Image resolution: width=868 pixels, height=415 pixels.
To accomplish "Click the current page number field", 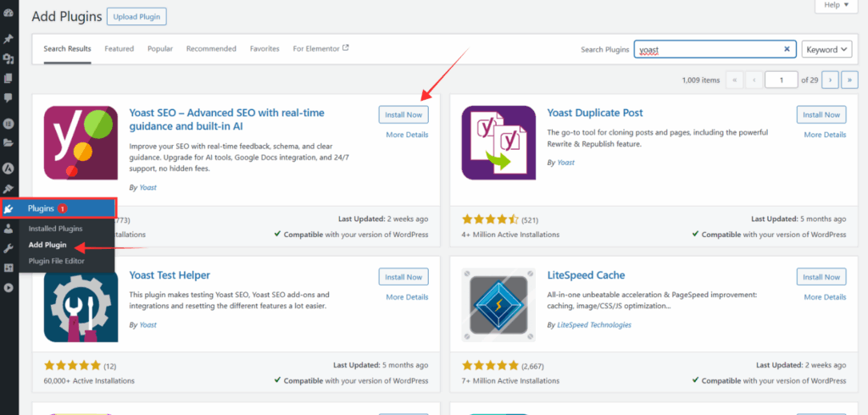I will coord(781,80).
